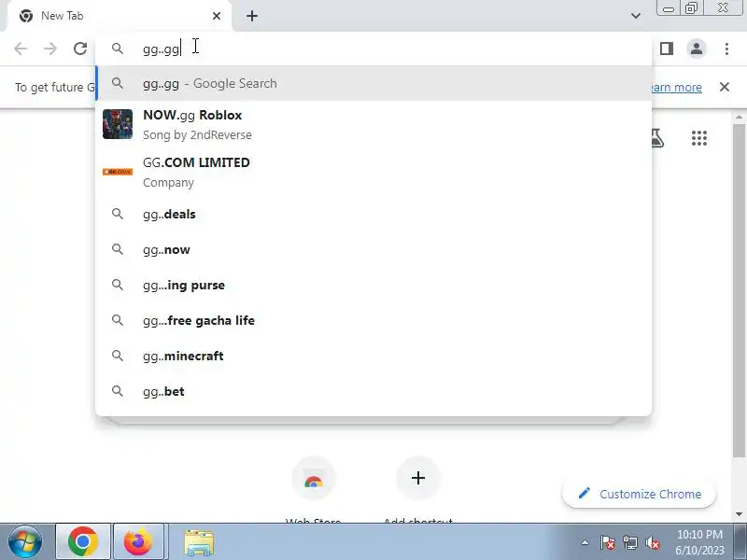Close the New Tab tab
Viewport: 747px width, 560px height.
217,16
